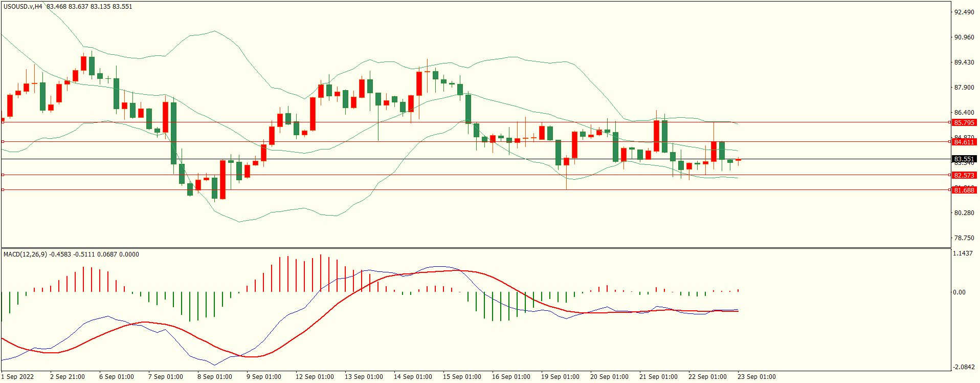
Task: Select the left handle of the 82.573 line
Action: tap(3, 175)
